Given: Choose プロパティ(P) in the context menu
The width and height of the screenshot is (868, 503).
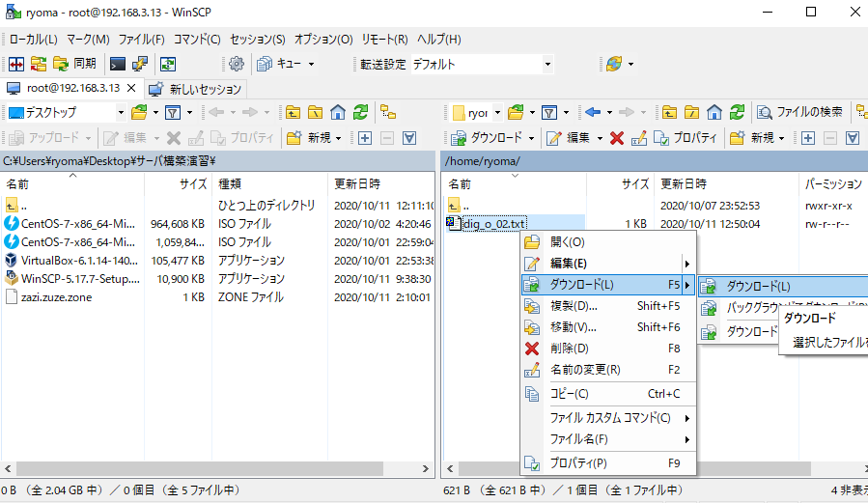Looking at the screenshot, I should tap(608, 463).
